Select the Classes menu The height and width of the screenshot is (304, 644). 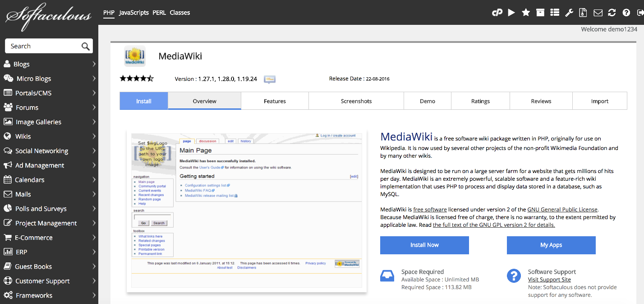180,13
